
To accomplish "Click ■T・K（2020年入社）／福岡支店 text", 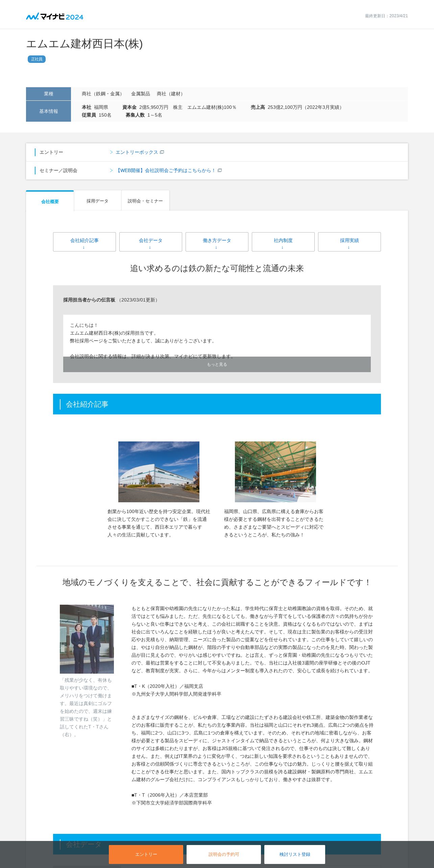I will click(x=167, y=686).
